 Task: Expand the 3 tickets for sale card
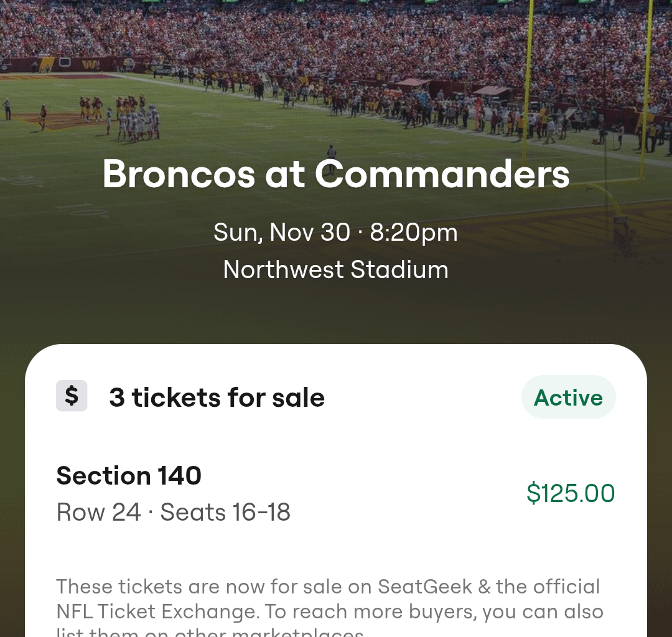217,398
